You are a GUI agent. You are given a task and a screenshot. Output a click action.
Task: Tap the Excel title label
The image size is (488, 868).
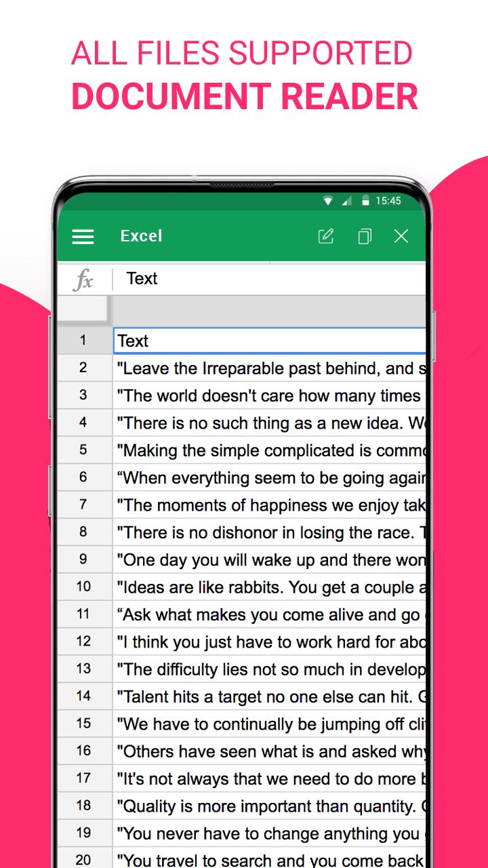coord(141,236)
